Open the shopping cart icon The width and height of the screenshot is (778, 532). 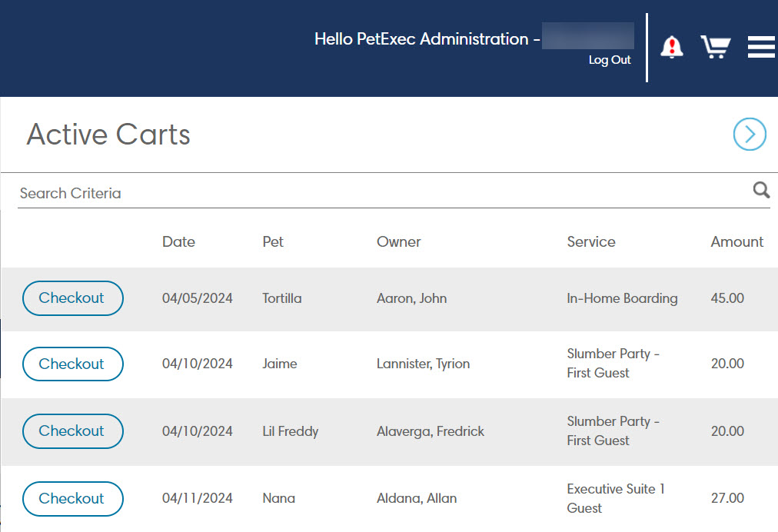715,47
